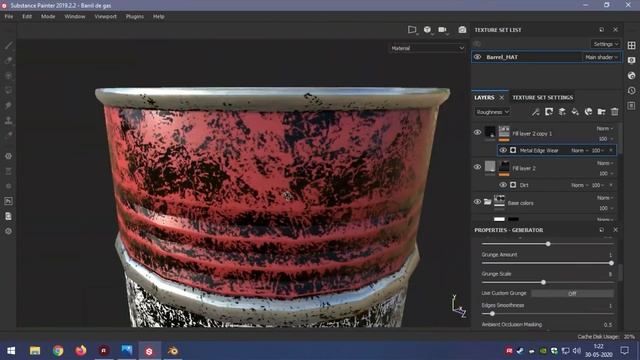Select the Eraser tool

[x=9, y=60]
